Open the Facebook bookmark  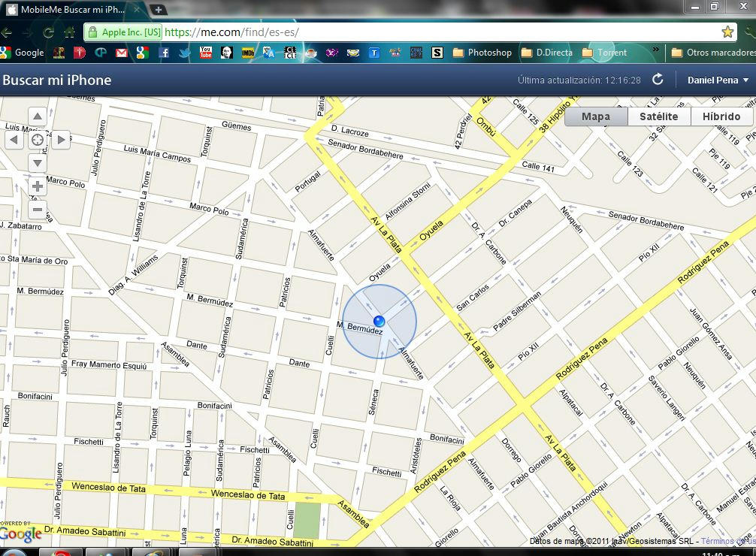click(x=164, y=53)
